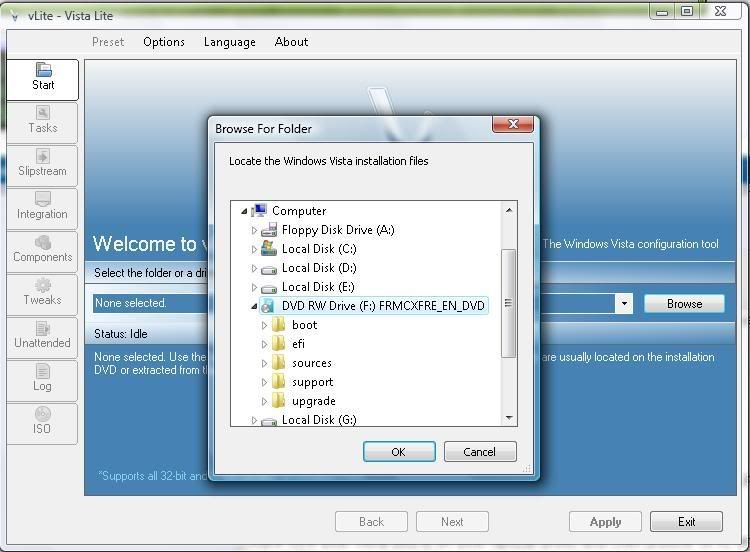Click the folder tree scroll down arrow
This screenshot has width=750, height=552.
(508, 418)
